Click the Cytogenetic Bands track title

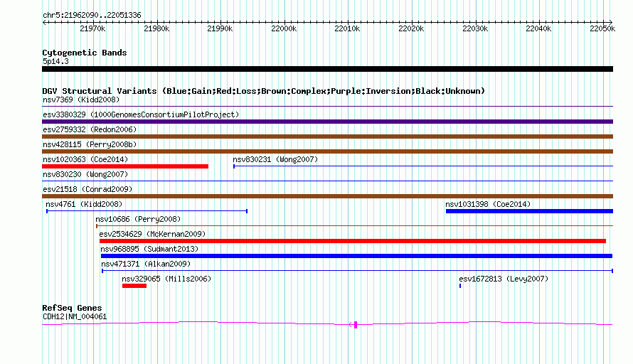click(85, 53)
